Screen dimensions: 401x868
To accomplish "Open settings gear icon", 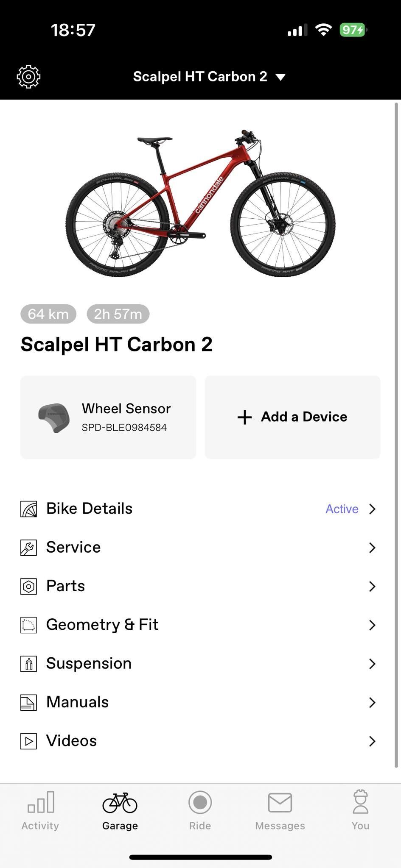I will click(28, 77).
